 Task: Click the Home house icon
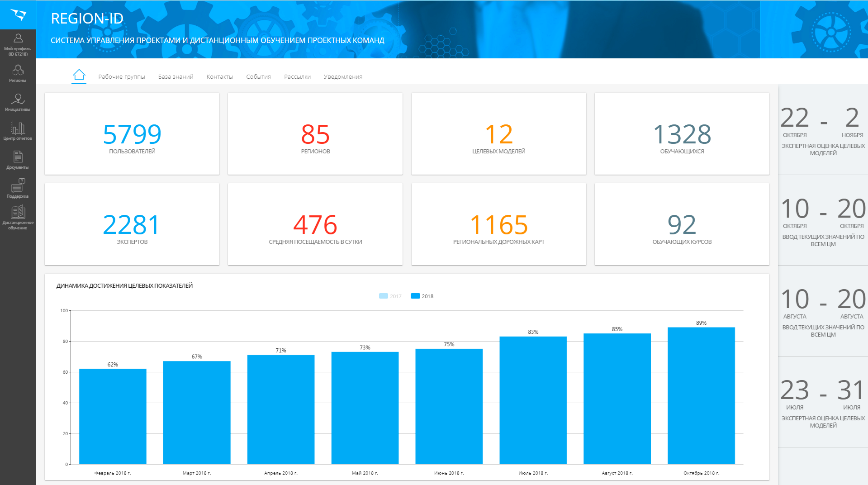pyautogui.click(x=79, y=75)
